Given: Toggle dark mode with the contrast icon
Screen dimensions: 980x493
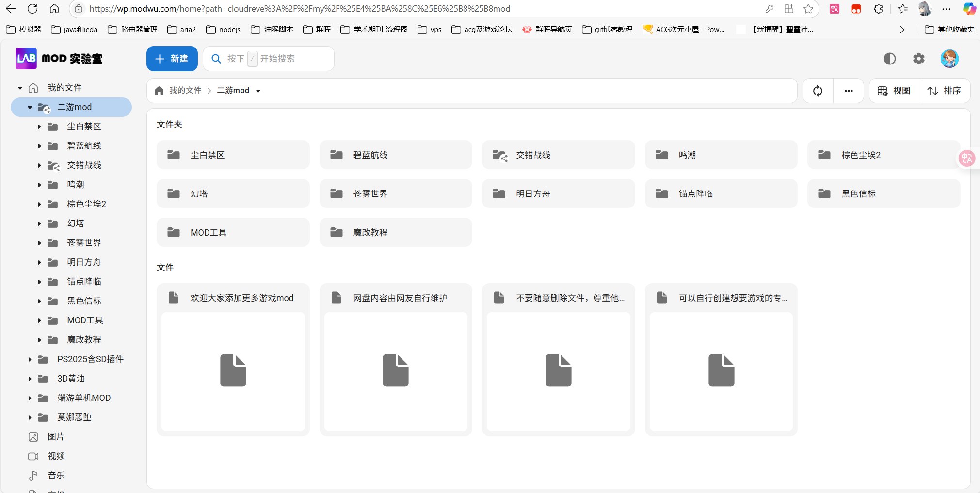Looking at the screenshot, I should [890, 58].
